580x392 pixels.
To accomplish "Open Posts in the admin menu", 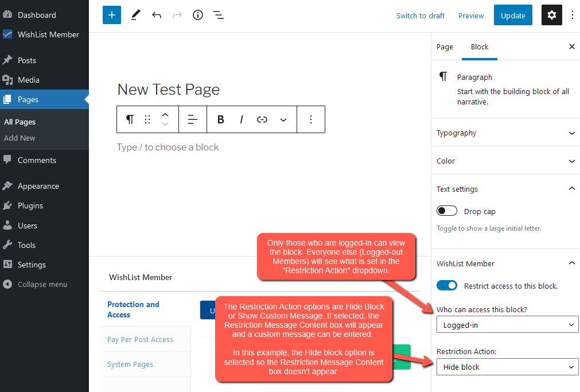I will coord(44,60).
